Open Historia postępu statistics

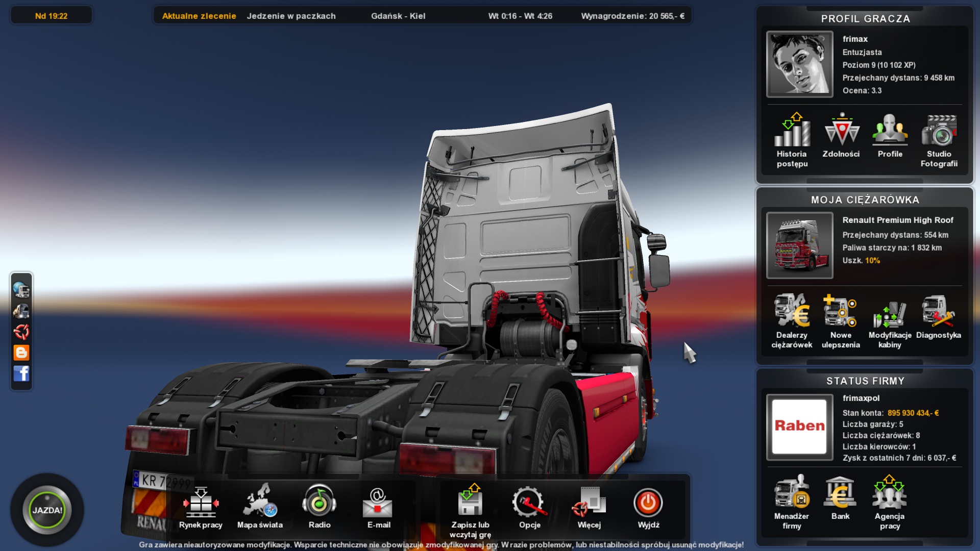pos(792,132)
